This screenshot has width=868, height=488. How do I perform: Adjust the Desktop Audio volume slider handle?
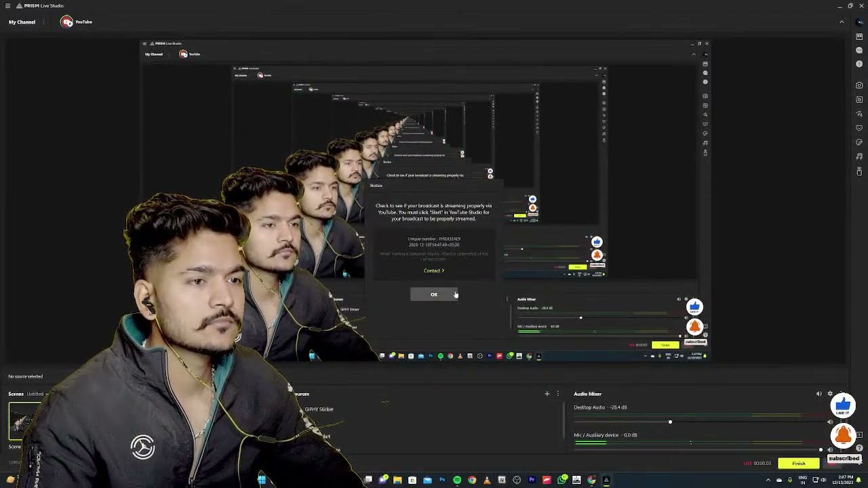[x=670, y=422]
